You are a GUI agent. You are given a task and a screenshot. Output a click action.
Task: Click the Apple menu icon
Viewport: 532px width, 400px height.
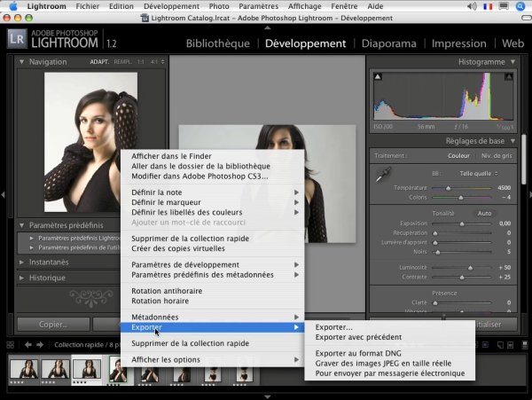tap(12, 6)
